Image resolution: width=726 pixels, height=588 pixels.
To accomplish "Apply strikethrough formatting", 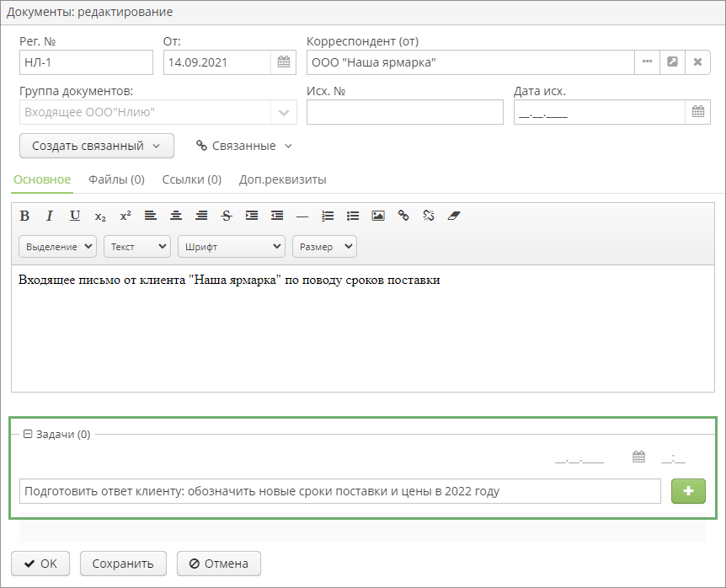I will 227,216.
